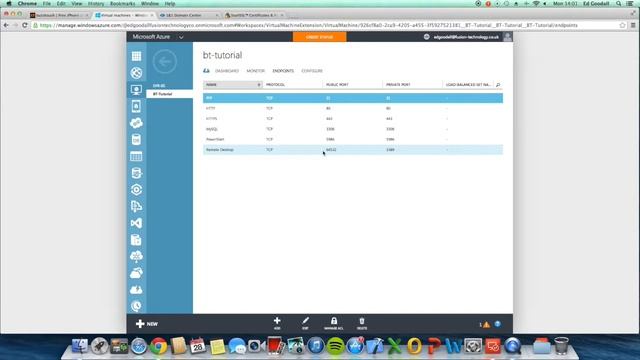
Task: Open Storage table icon in sidebar
Action: [x=136, y=156]
